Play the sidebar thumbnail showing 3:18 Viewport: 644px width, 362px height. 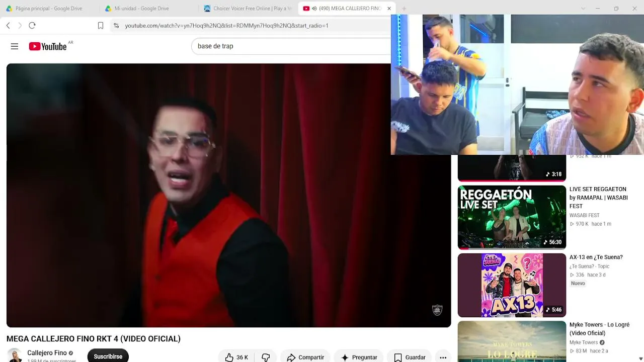click(512, 168)
